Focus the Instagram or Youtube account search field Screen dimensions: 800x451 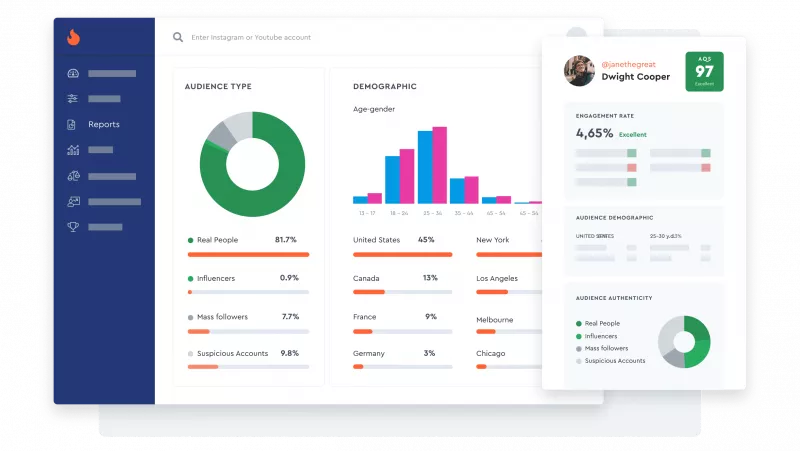(251, 37)
